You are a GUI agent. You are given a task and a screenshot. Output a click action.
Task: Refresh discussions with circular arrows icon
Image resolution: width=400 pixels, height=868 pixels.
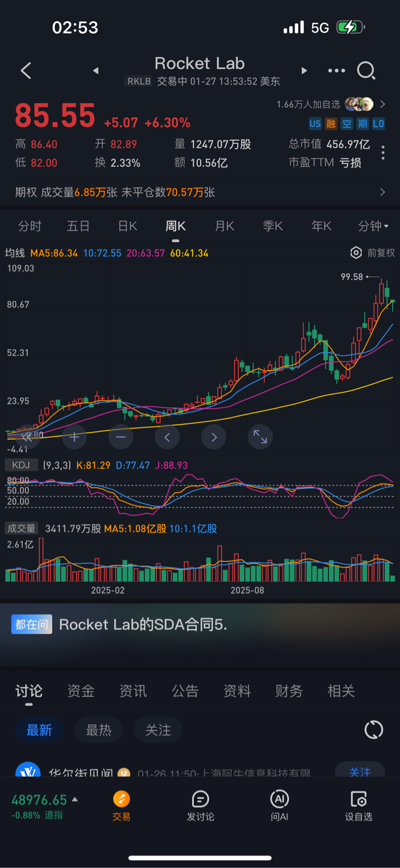(x=373, y=730)
